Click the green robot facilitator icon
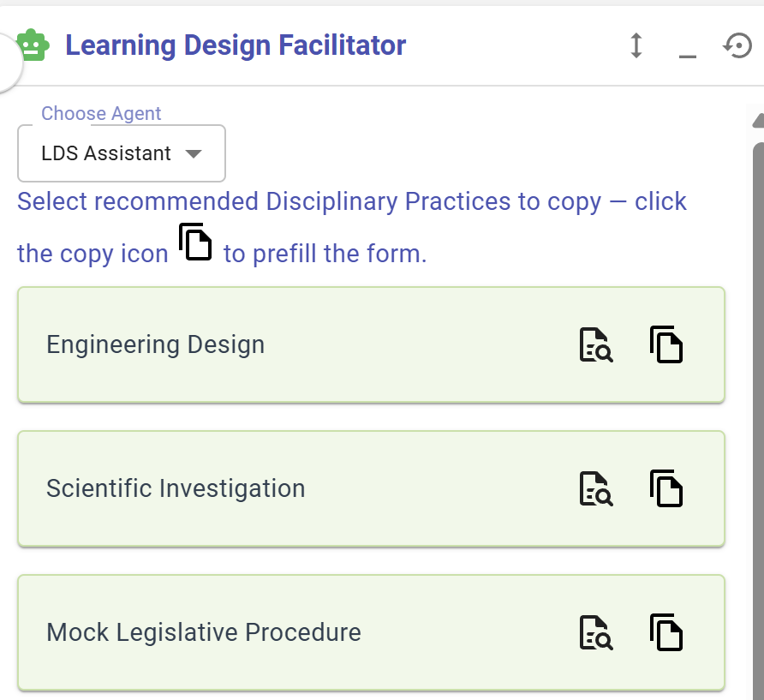 (33, 45)
